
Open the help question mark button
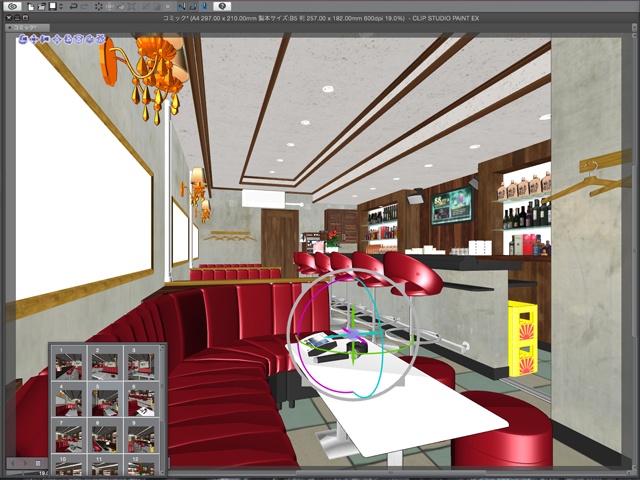[x=222, y=7]
